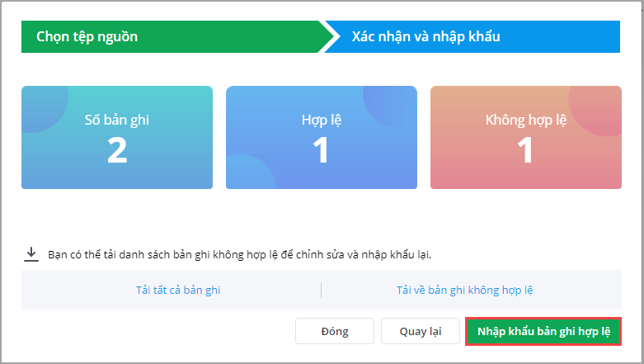
Task: Click the arrow separator between wizard steps
Action: (x=332, y=36)
